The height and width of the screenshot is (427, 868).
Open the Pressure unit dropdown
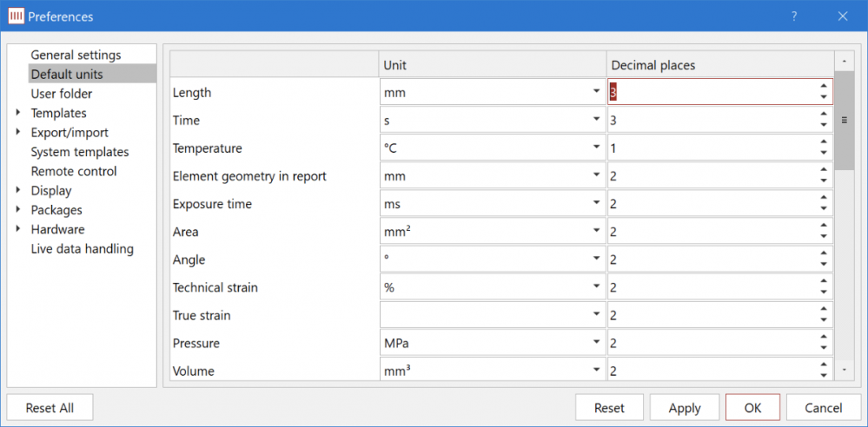click(596, 343)
